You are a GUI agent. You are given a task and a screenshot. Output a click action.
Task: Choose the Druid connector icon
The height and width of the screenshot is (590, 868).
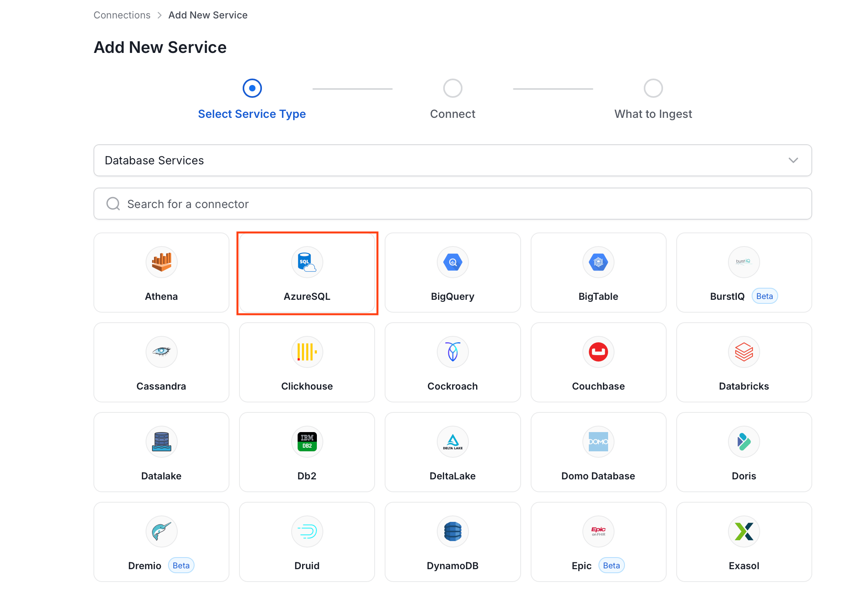tap(307, 531)
